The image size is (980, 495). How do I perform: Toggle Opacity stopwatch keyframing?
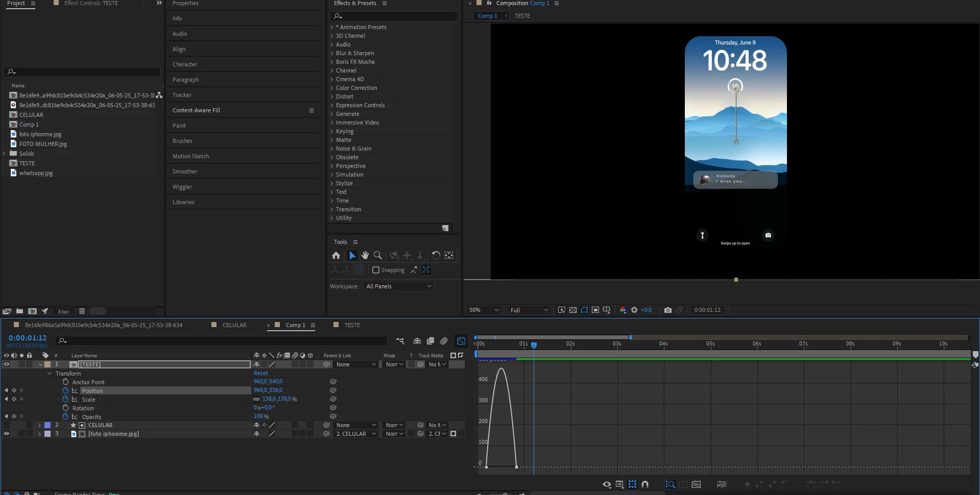click(x=65, y=416)
